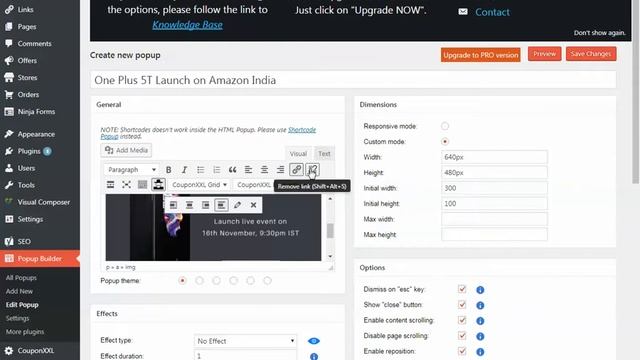Toggle Disable page scrolling checkbox
The width and height of the screenshot is (640, 360).
pos(462,336)
